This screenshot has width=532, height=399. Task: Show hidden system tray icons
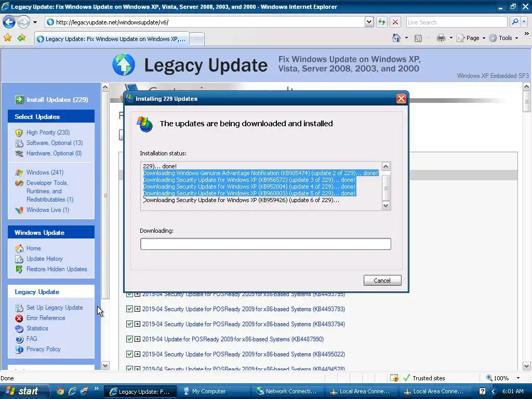coord(494,392)
